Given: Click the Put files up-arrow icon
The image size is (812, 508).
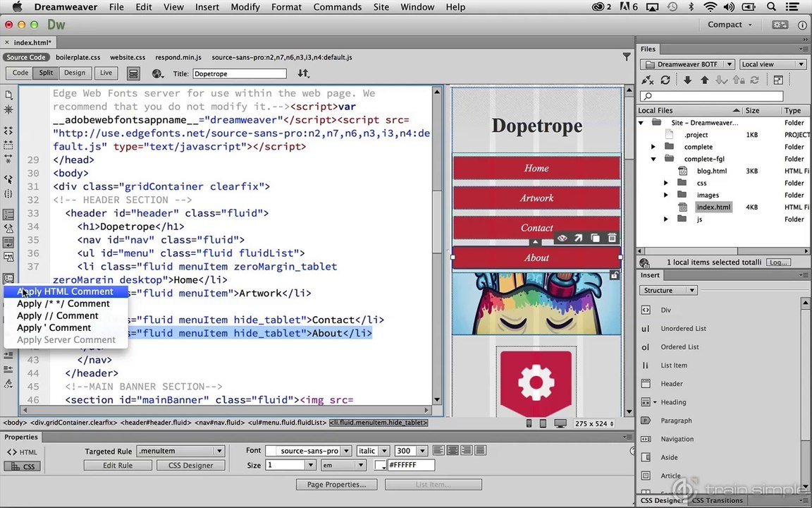Looking at the screenshot, I should click(x=704, y=80).
